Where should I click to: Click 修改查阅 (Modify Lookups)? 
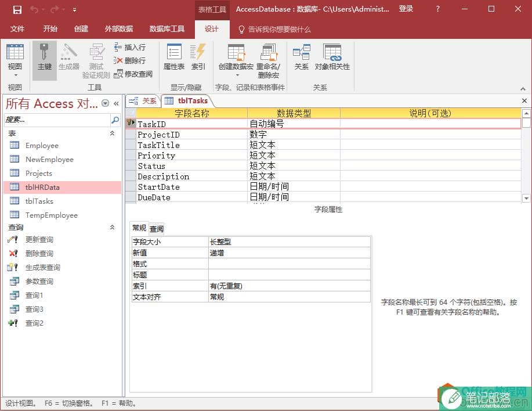click(x=133, y=74)
